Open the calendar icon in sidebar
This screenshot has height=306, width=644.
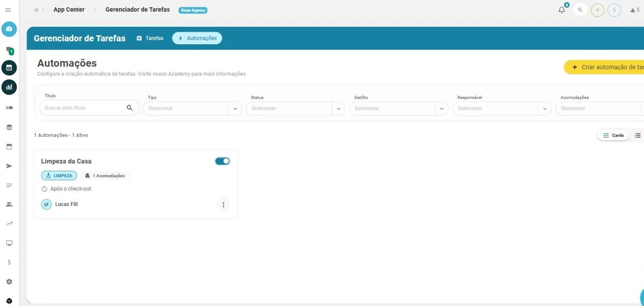[9, 68]
